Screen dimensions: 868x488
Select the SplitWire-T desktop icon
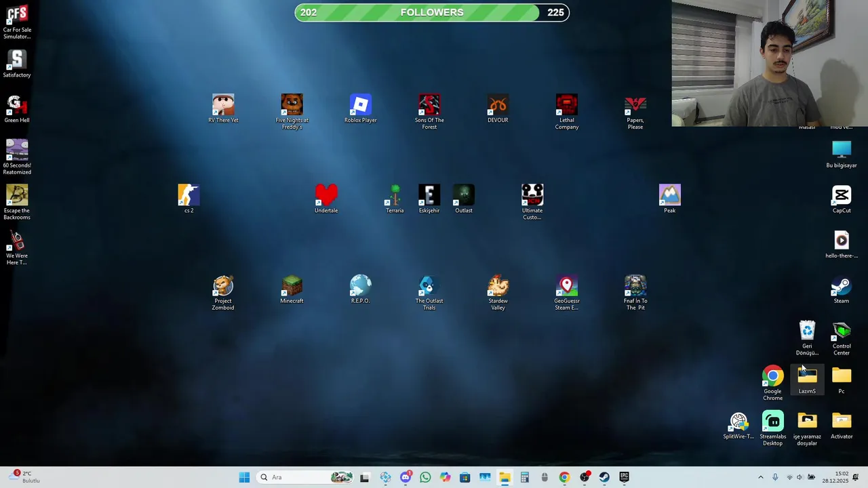click(x=738, y=426)
